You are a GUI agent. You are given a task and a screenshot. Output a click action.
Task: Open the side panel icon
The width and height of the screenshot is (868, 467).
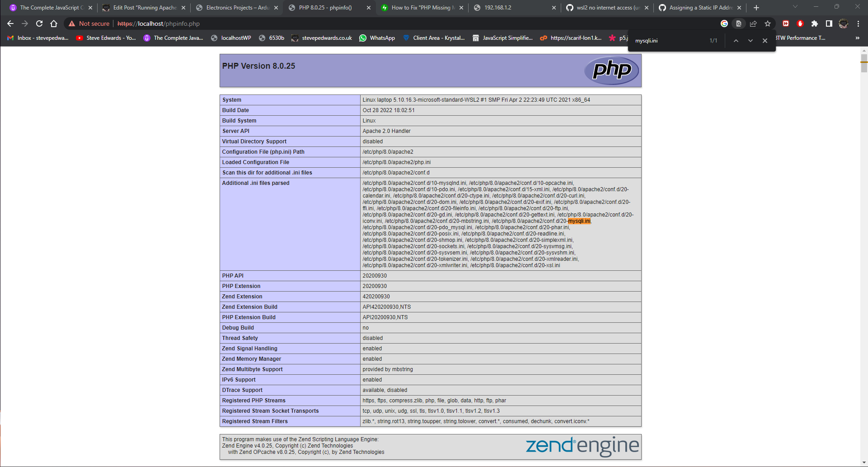(x=829, y=24)
